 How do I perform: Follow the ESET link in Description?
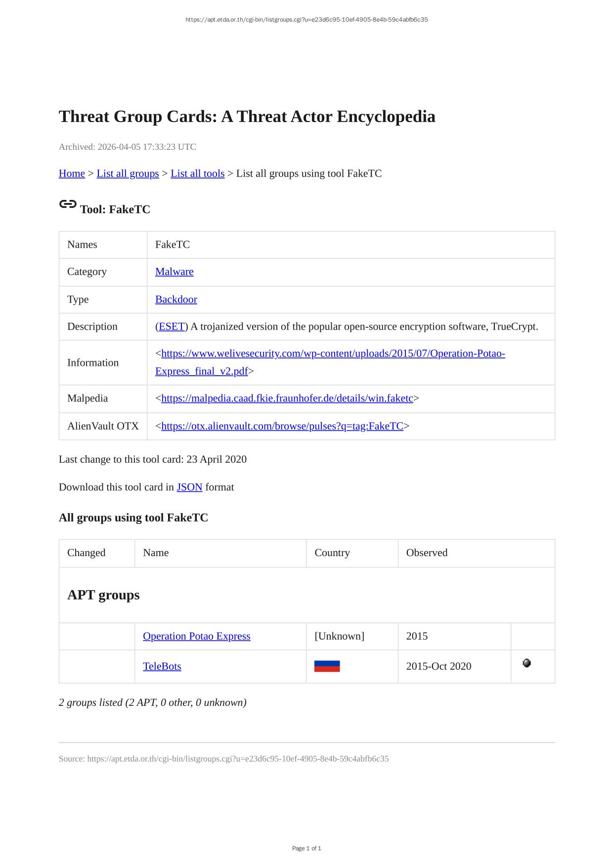(171, 327)
